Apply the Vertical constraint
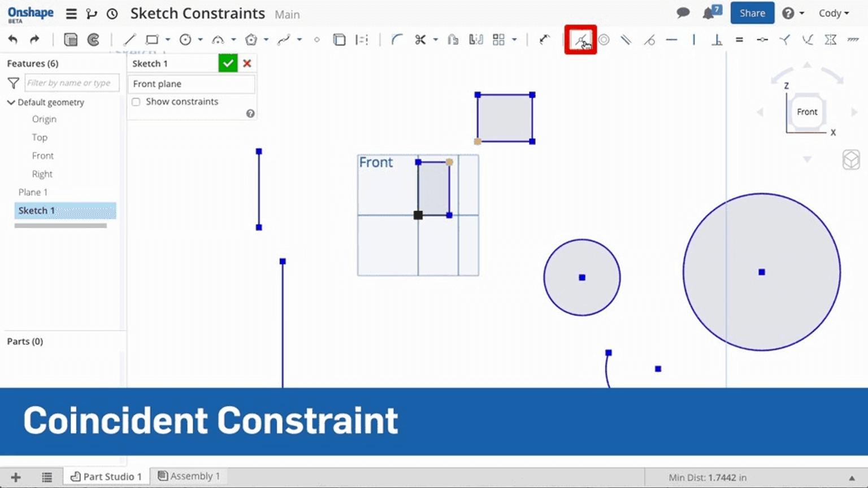Viewport: 868px width, 488px height. pos(694,40)
